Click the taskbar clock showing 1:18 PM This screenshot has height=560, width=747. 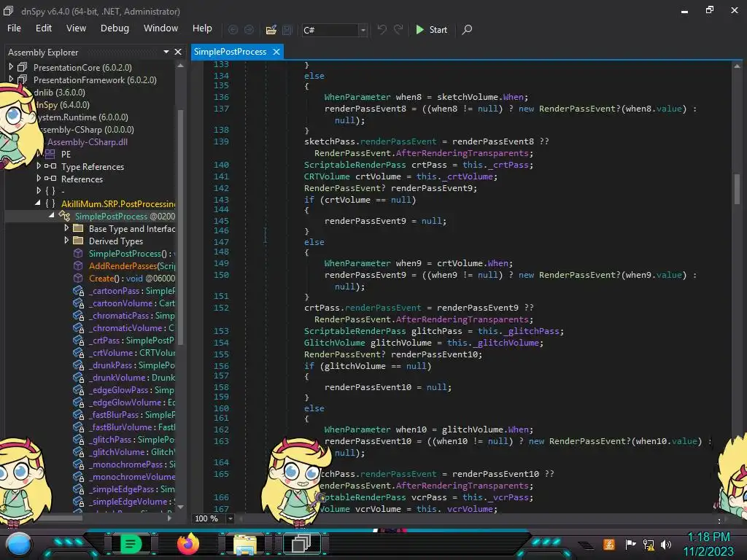(708, 537)
